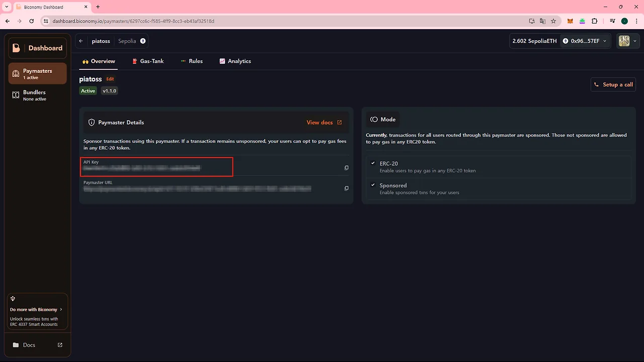This screenshot has width=644, height=362.
Task: Open the wallet address 0x96...57EF dropdown
Action: [x=586, y=41]
